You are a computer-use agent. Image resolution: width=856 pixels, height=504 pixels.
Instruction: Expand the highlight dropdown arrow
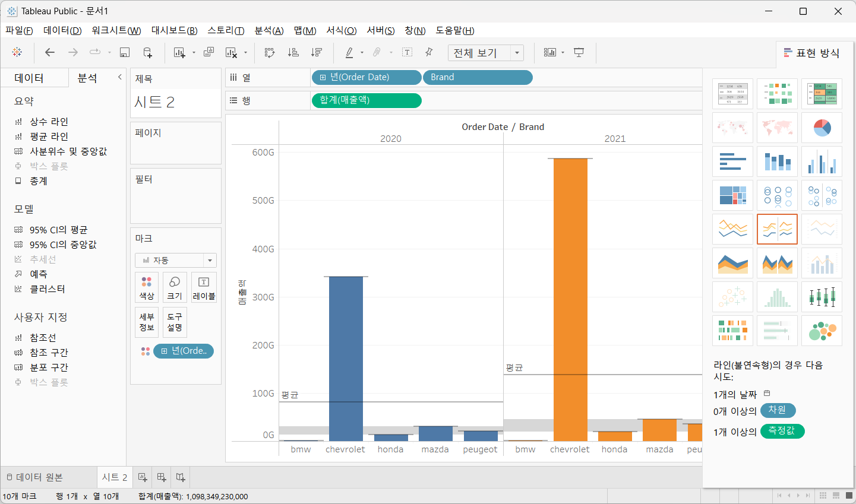(362, 53)
